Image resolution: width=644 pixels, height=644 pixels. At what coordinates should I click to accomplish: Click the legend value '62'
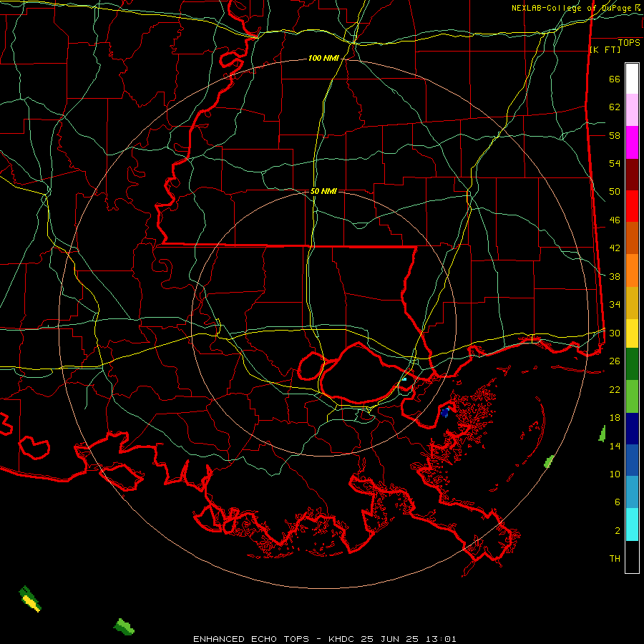point(615,107)
